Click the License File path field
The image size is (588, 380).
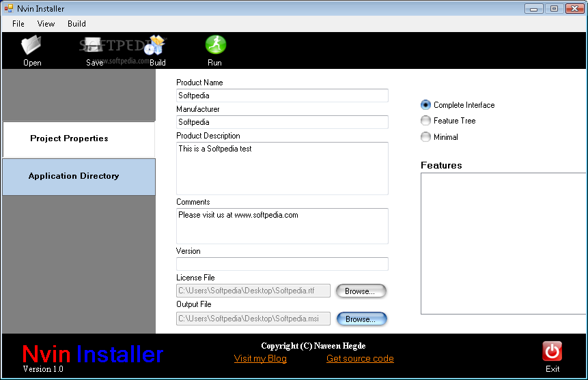[x=253, y=291]
